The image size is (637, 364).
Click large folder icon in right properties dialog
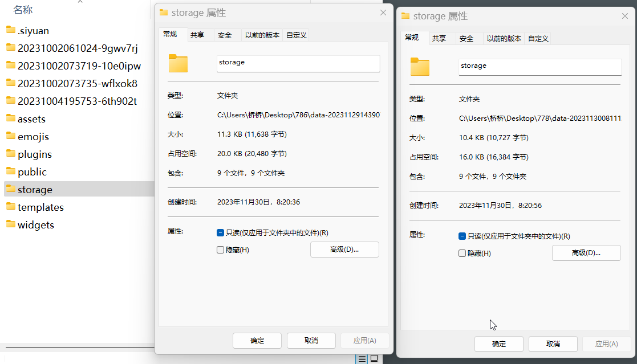tap(420, 67)
